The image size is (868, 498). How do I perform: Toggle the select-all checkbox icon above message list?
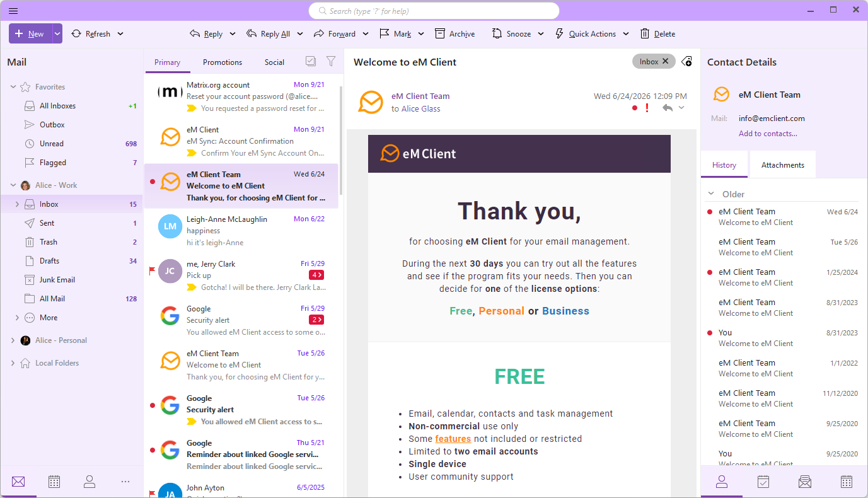pos(310,61)
